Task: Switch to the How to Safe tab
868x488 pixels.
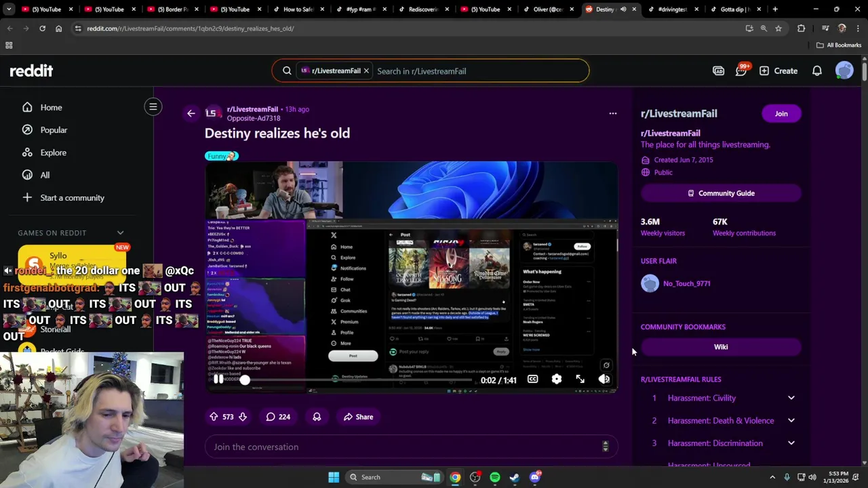Action: tap(297, 9)
